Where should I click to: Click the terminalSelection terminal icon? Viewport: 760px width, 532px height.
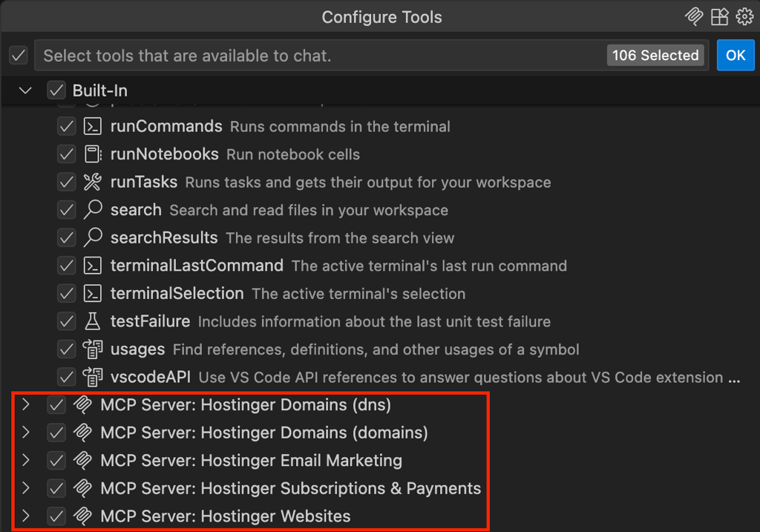(93, 294)
